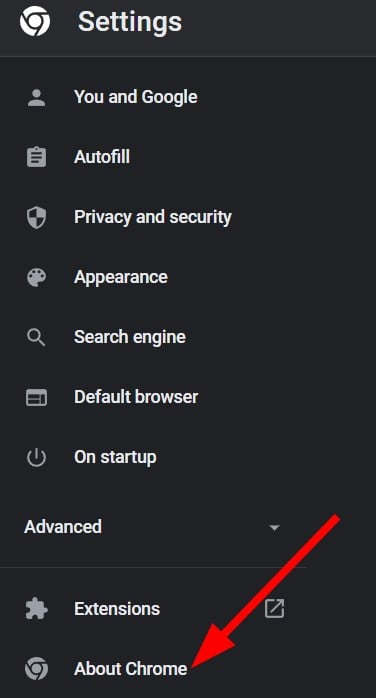Click the browser window icon for Default browser
Image resolution: width=376 pixels, height=698 pixels.
point(36,397)
